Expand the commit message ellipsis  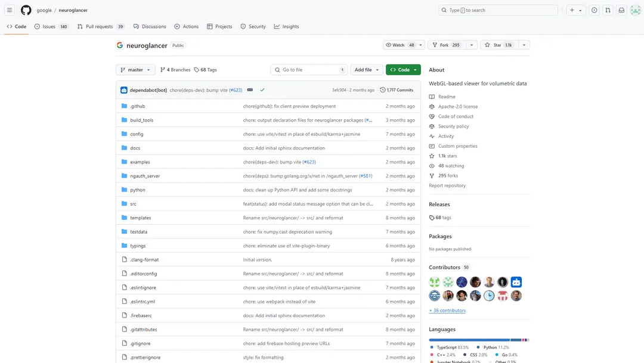tap(250, 90)
